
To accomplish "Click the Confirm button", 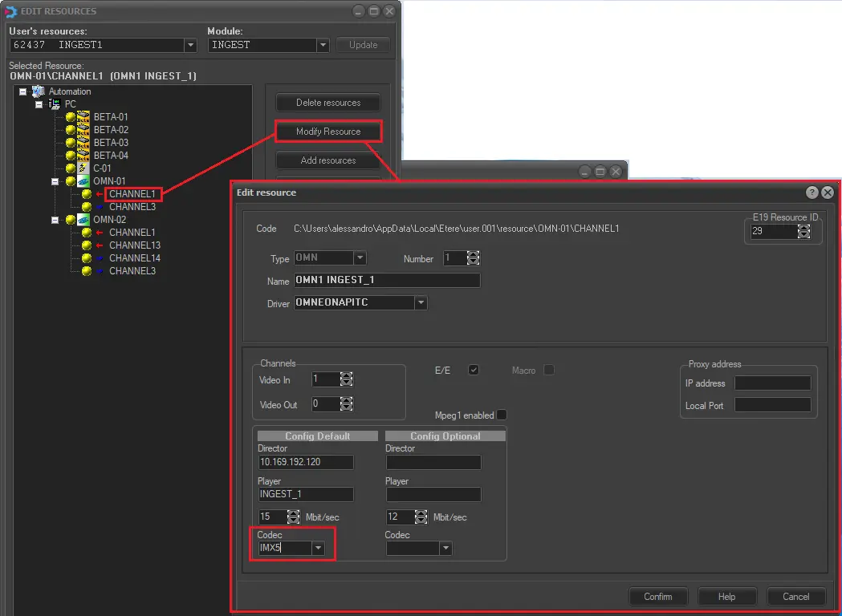I will tap(658, 597).
